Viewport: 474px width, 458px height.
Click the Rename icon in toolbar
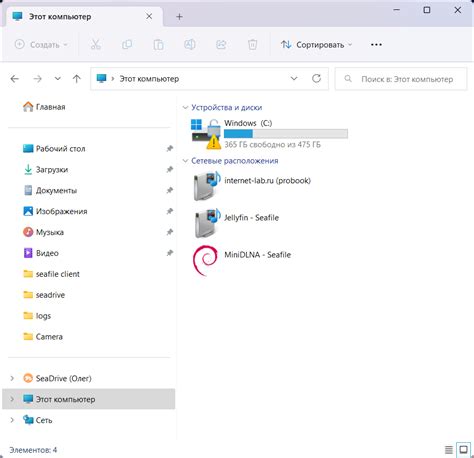point(190,44)
